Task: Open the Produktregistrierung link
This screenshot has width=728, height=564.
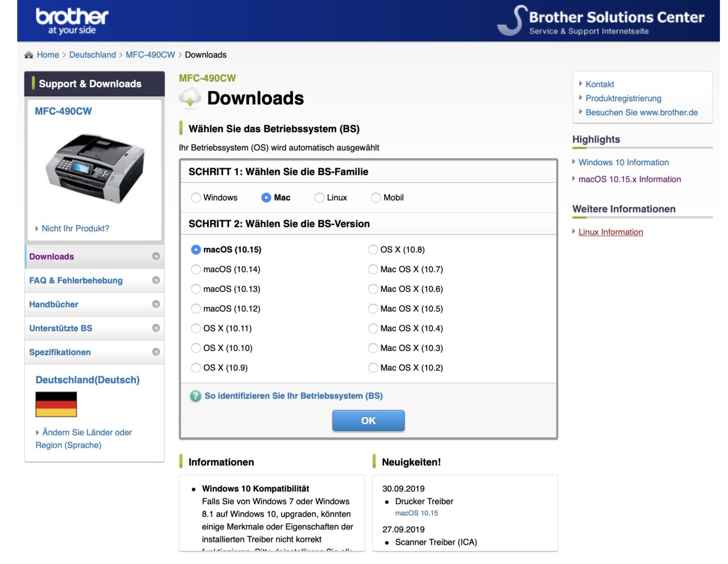Action: click(x=623, y=99)
